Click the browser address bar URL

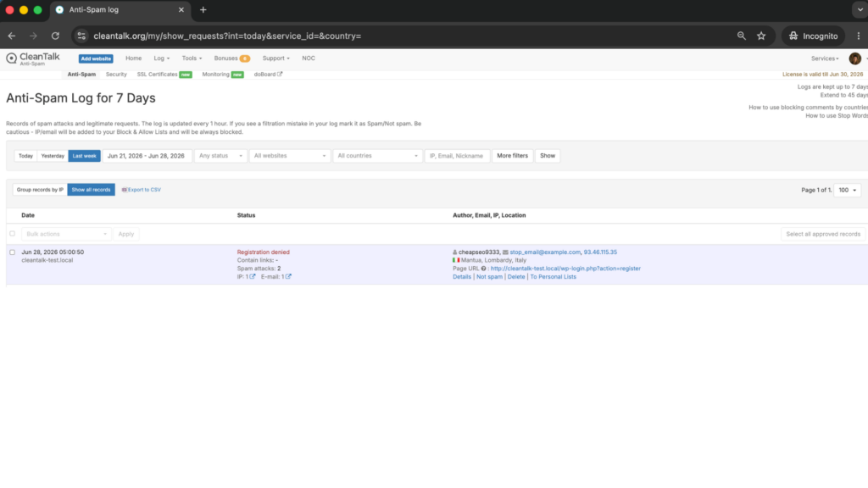click(227, 36)
